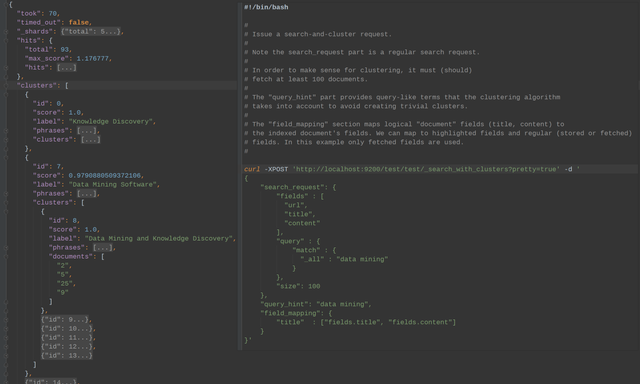The width and height of the screenshot is (640, 384).
Task: Click the "content" entry in the fields list
Action: tap(302, 223)
